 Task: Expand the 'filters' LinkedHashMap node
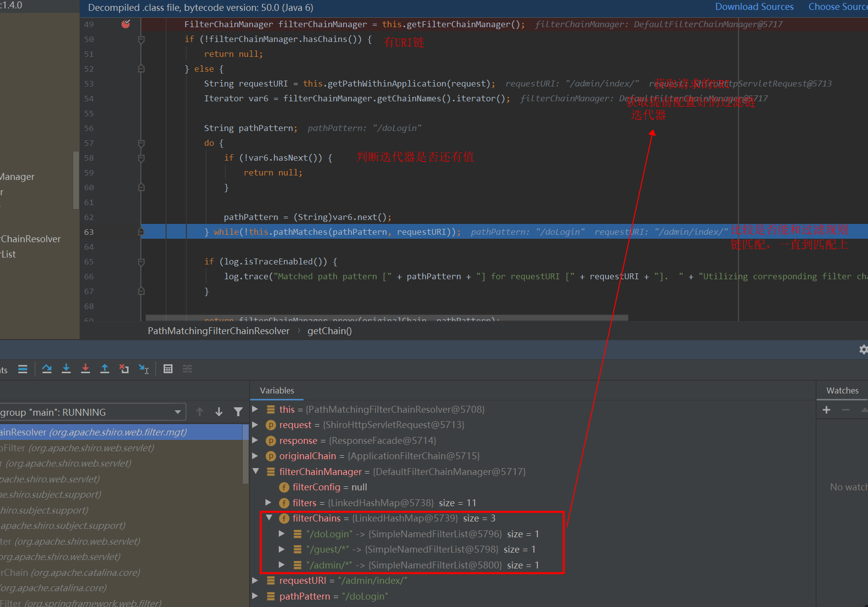tap(268, 503)
